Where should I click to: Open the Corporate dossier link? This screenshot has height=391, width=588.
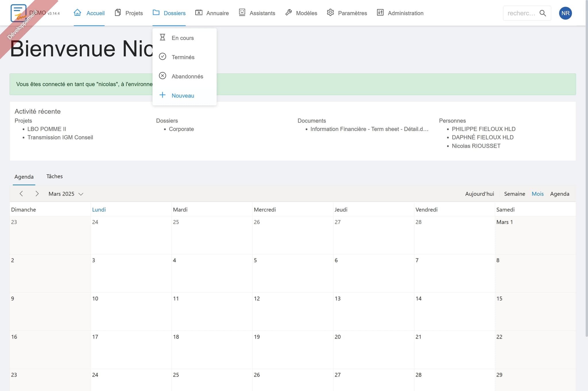click(x=181, y=129)
